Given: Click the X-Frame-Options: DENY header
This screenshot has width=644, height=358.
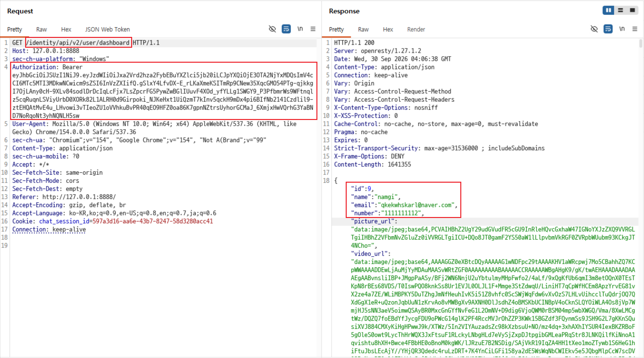Looking at the screenshot, I should 369,156.
